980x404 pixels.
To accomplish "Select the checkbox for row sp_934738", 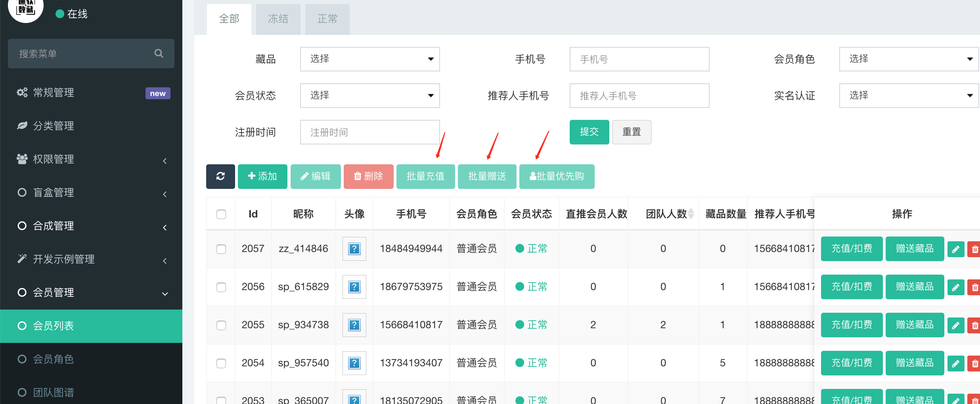I will point(221,325).
